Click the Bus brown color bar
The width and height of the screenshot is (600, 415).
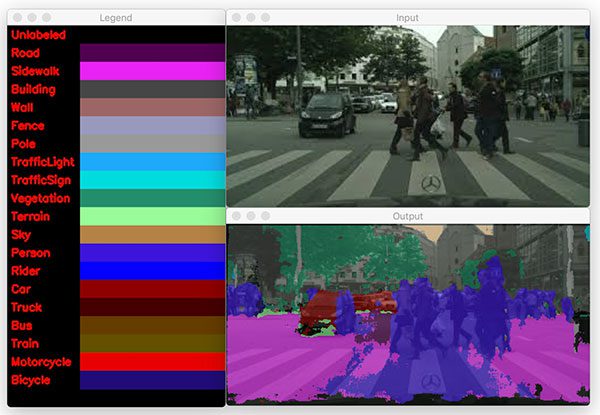click(152, 325)
